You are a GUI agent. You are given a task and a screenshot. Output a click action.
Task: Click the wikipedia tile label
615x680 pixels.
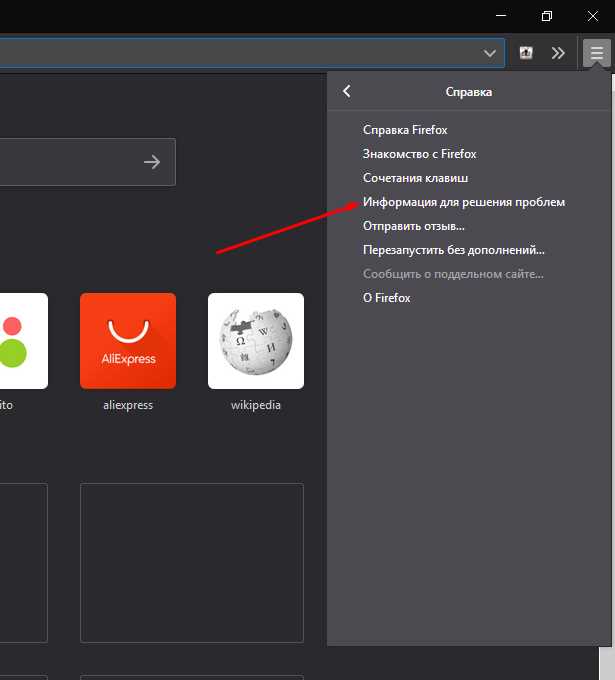[x=256, y=405]
